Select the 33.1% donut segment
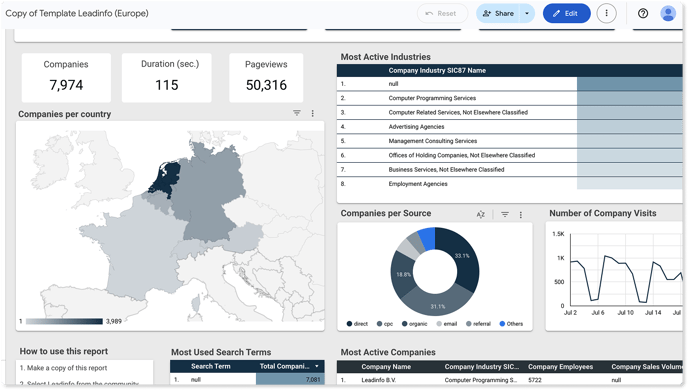This screenshot has height=390, width=688. 463,257
